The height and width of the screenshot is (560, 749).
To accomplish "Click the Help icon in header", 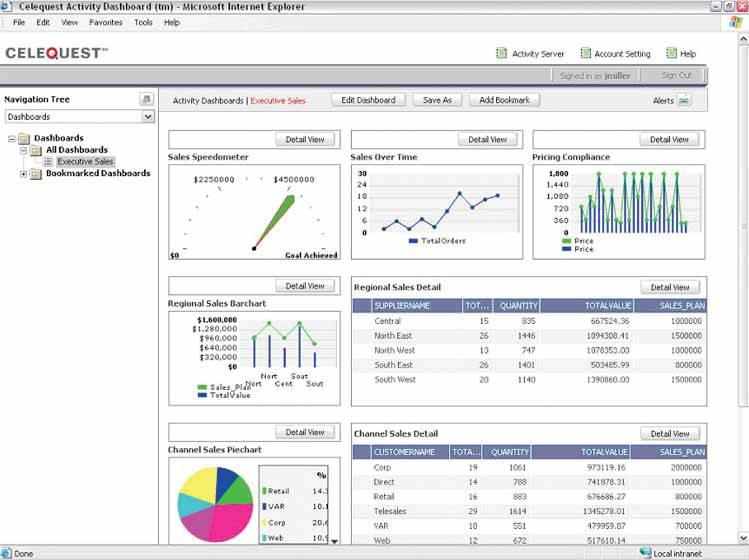I will (671, 54).
